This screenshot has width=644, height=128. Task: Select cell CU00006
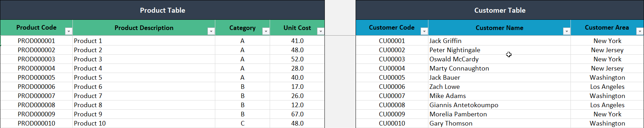pyautogui.click(x=392, y=86)
